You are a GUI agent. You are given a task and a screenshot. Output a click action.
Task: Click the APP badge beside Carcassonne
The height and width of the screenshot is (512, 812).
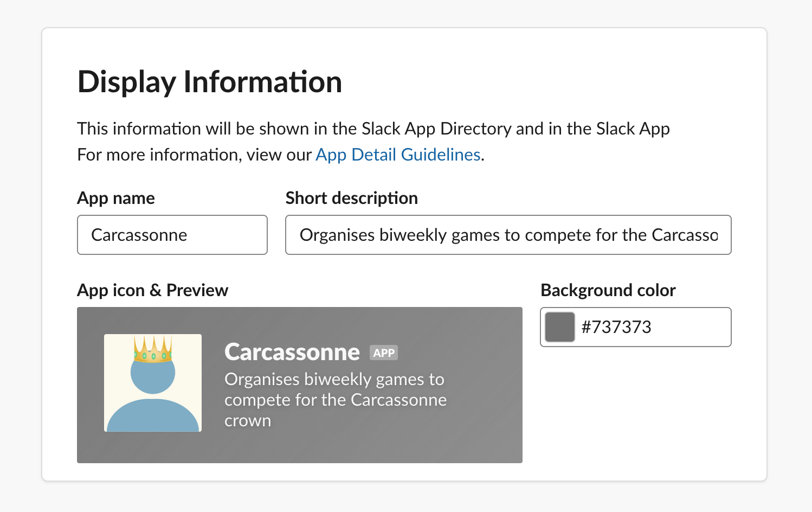(384, 353)
